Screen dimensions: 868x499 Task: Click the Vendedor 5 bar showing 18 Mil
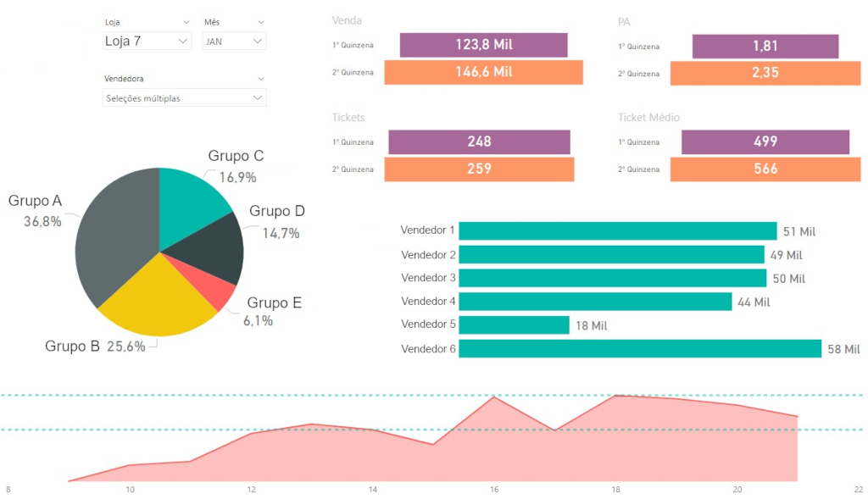point(514,325)
